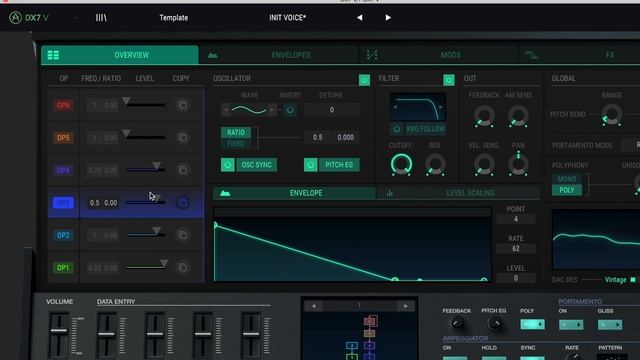Switch to the FX tab

580,55
